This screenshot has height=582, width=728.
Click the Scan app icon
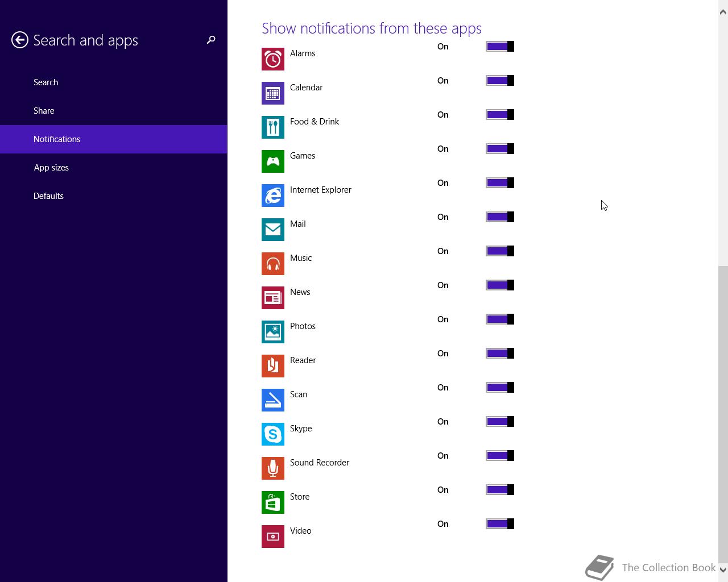273,400
